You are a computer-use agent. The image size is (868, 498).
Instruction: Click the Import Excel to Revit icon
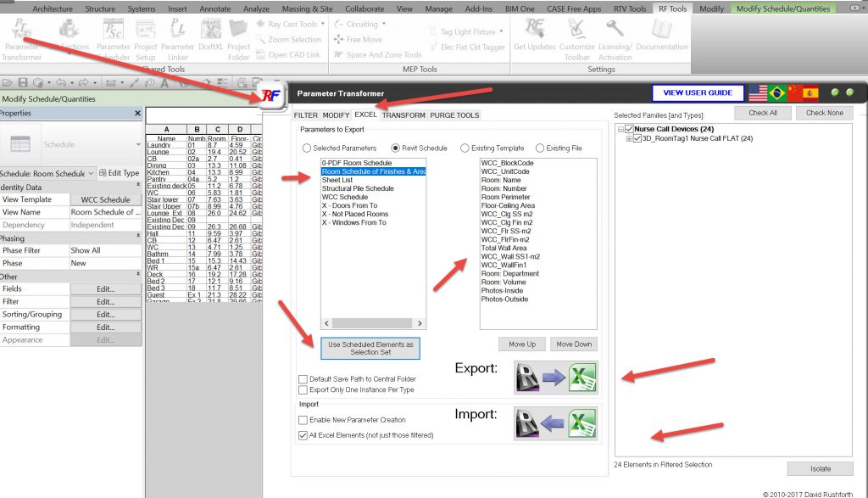click(x=555, y=422)
